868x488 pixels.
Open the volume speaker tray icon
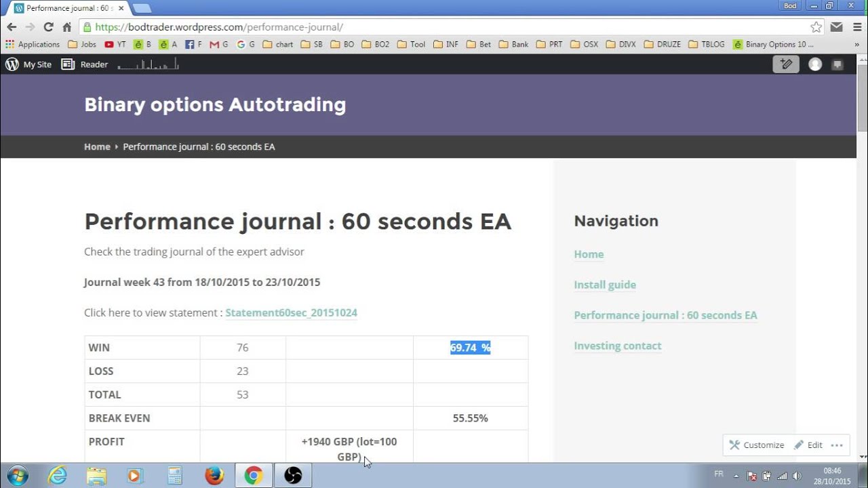coord(797,476)
